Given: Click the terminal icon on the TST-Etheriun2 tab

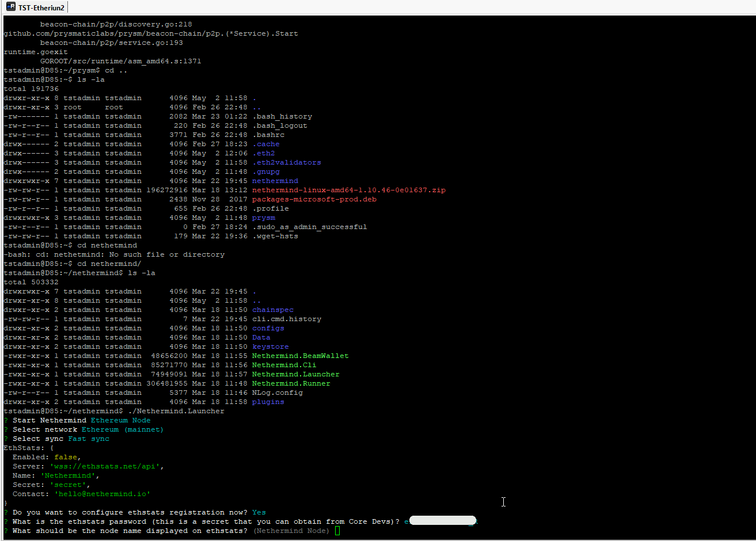Looking at the screenshot, I should (x=10, y=7).
